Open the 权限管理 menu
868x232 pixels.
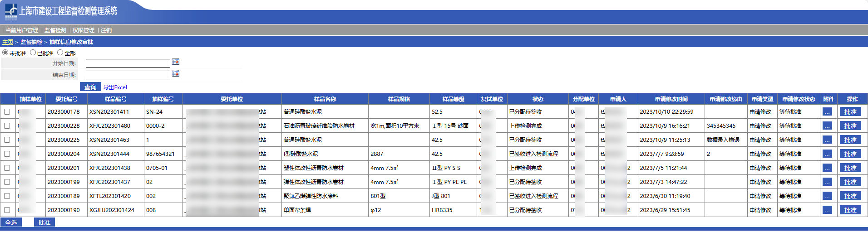click(x=84, y=30)
